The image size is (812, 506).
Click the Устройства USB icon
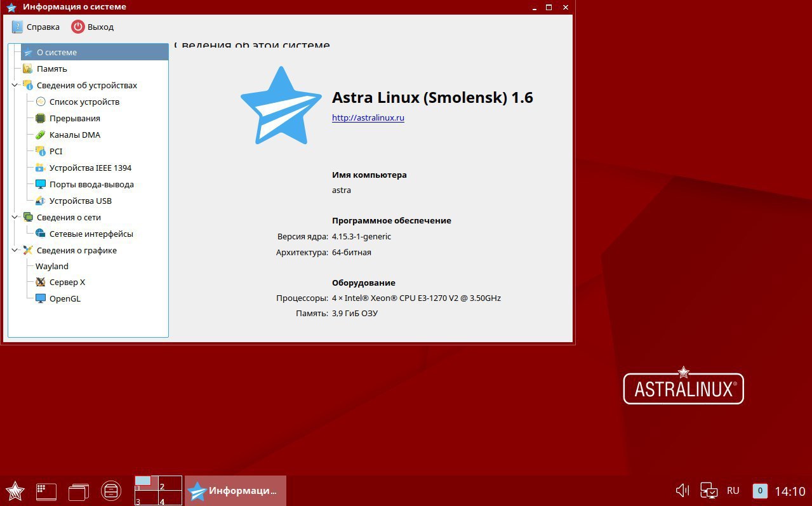coord(41,201)
